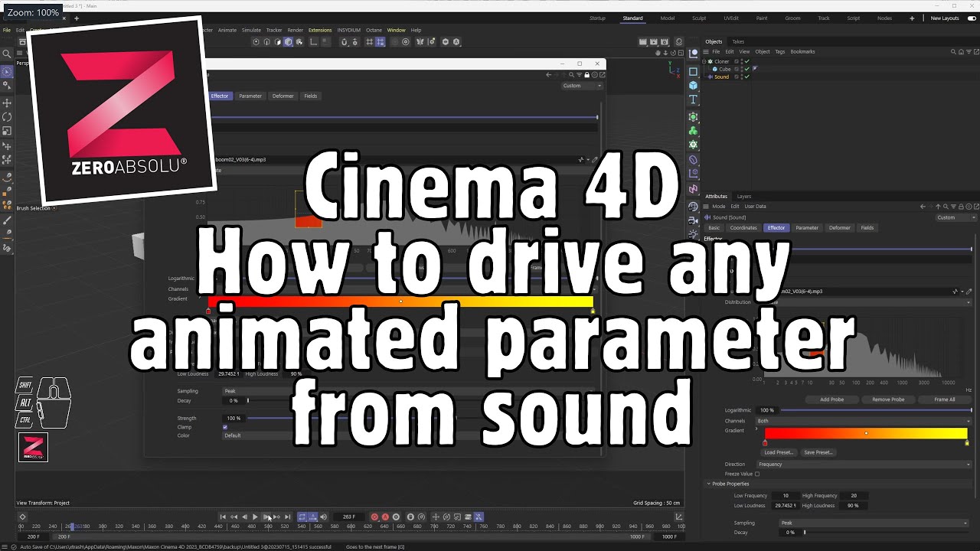
Task: Switch to the Sculpt layout tab
Action: click(699, 18)
